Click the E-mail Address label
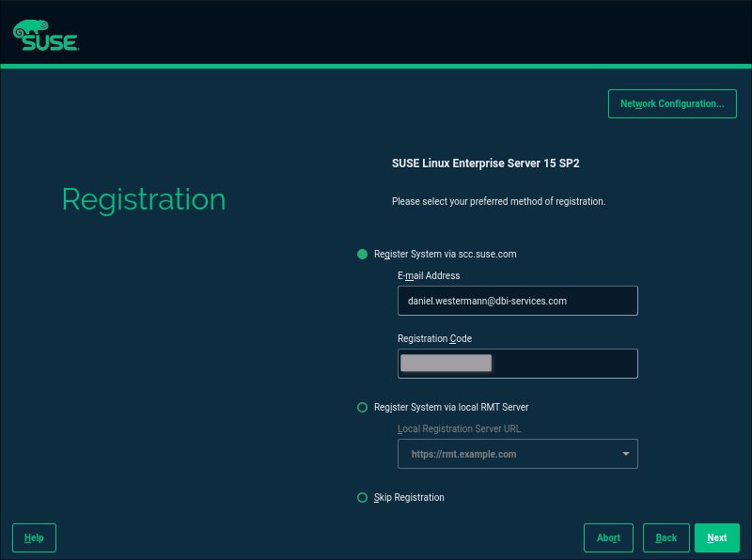 tap(429, 275)
